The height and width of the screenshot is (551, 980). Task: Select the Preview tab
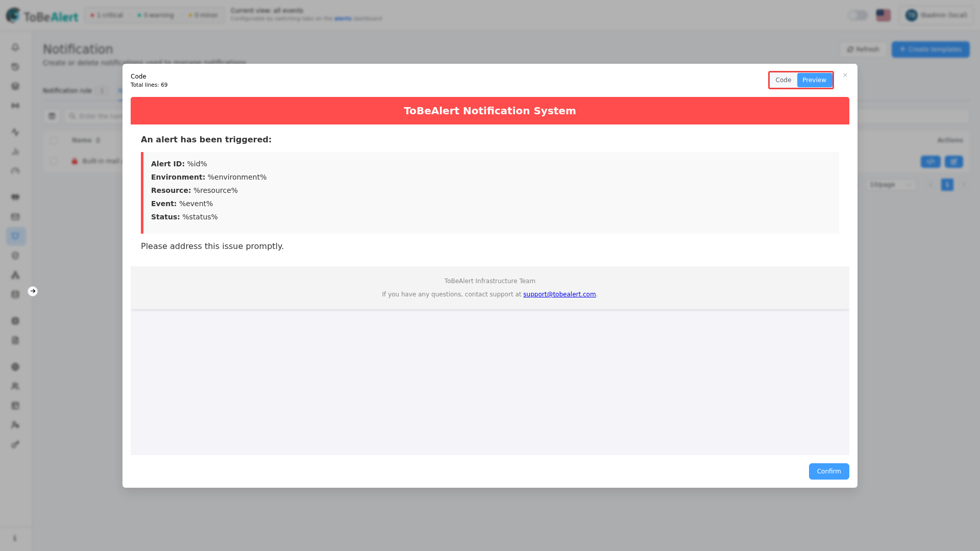click(x=814, y=80)
